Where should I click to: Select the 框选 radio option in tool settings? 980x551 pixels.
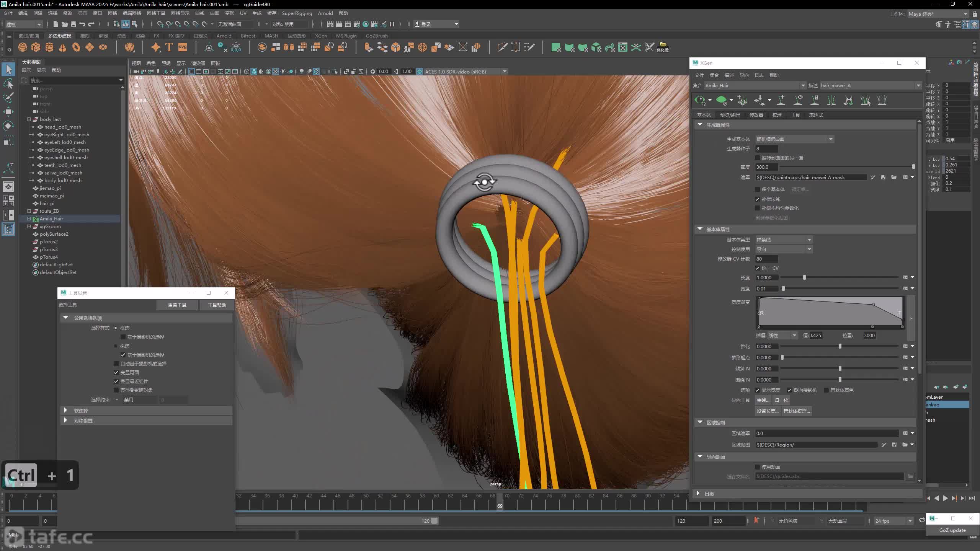[116, 328]
